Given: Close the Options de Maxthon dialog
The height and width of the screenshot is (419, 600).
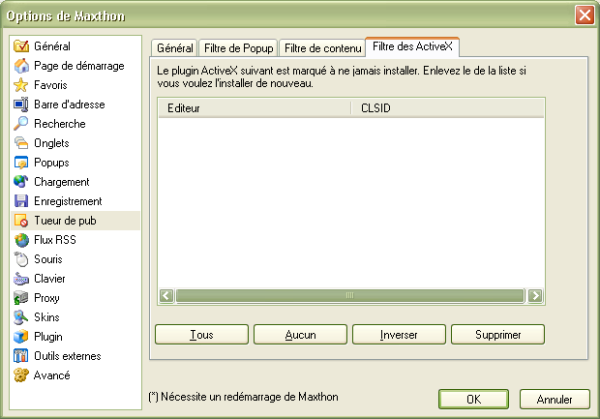Looking at the screenshot, I should [x=584, y=15].
